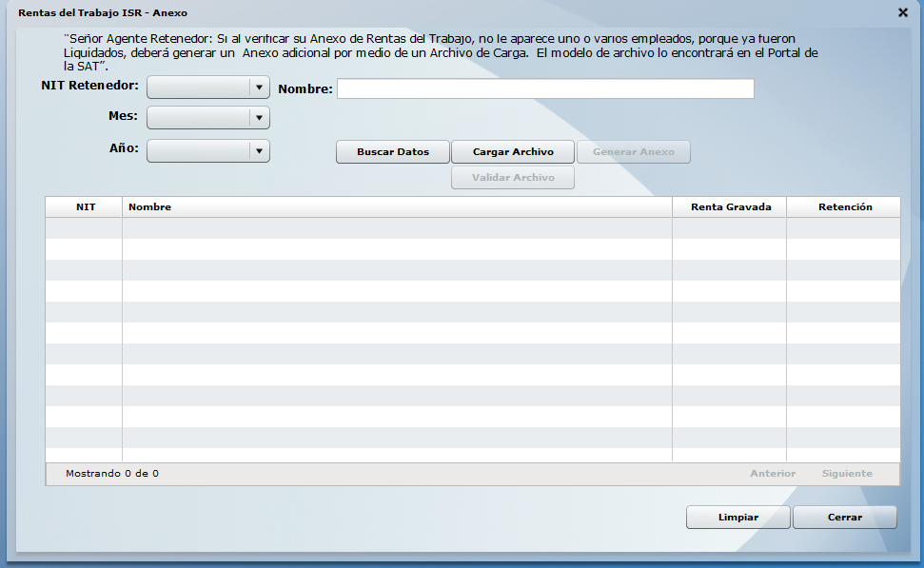Go to previous page with Anterior
Screen dimensions: 924x568
[772, 474]
